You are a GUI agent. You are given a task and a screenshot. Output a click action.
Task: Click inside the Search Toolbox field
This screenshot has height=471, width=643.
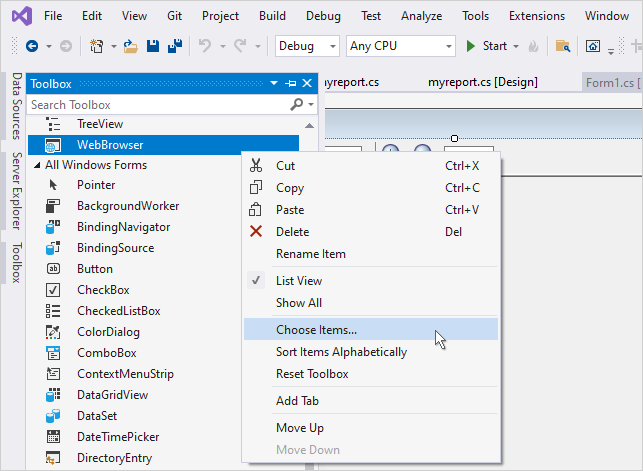155,104
